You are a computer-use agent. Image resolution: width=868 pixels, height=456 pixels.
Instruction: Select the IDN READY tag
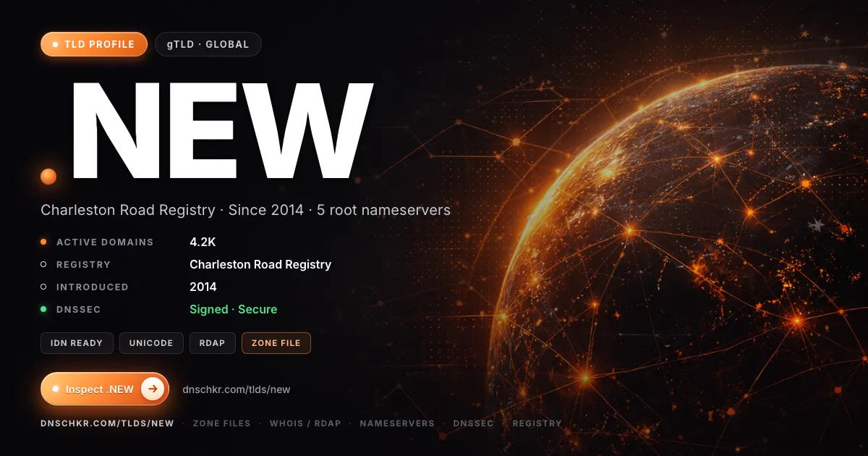click(77, 343)
